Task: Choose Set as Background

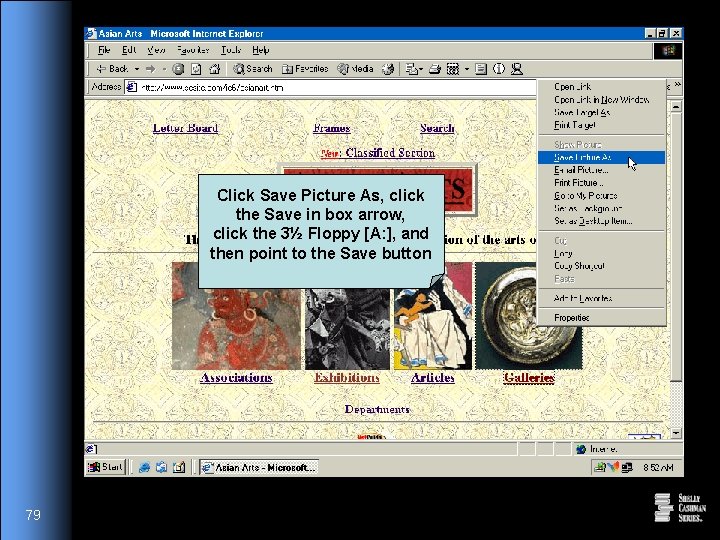Action: tap(601, 208)
